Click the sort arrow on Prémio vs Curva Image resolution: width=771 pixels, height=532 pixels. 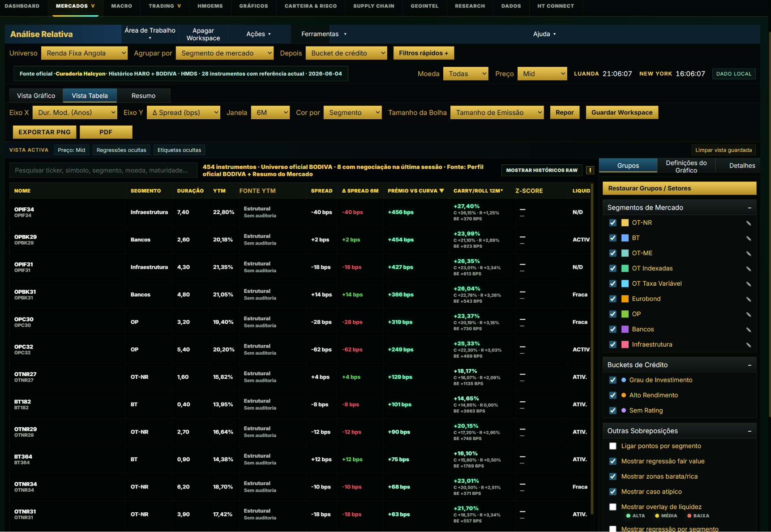pos(441,191)
